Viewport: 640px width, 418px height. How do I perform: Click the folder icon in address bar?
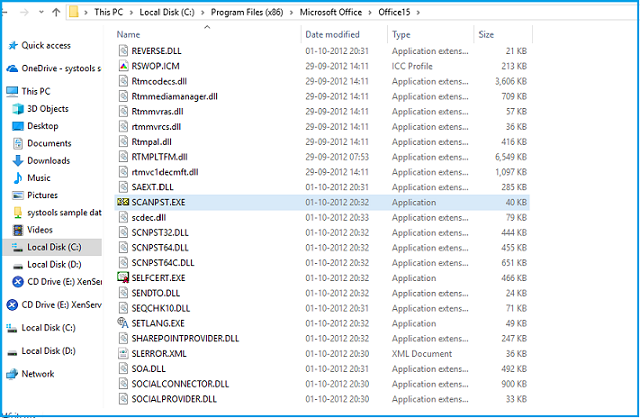pyautogui.click(x=73, y=12)
